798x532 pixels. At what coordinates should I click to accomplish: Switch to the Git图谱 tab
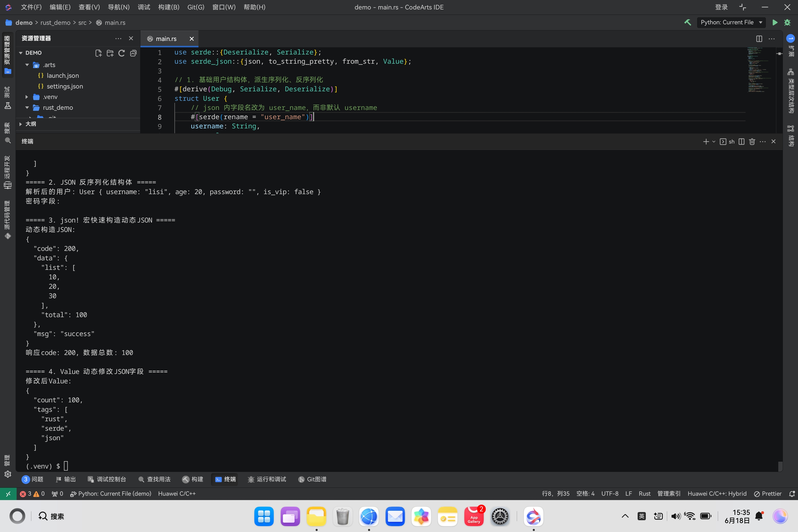[x=312, y=479]
